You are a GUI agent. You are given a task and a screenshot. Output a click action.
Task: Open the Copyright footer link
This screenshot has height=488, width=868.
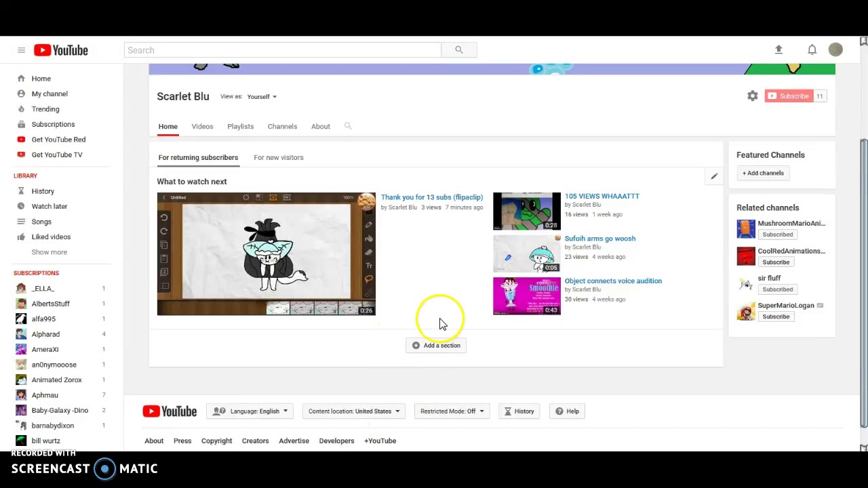(216, 441)
